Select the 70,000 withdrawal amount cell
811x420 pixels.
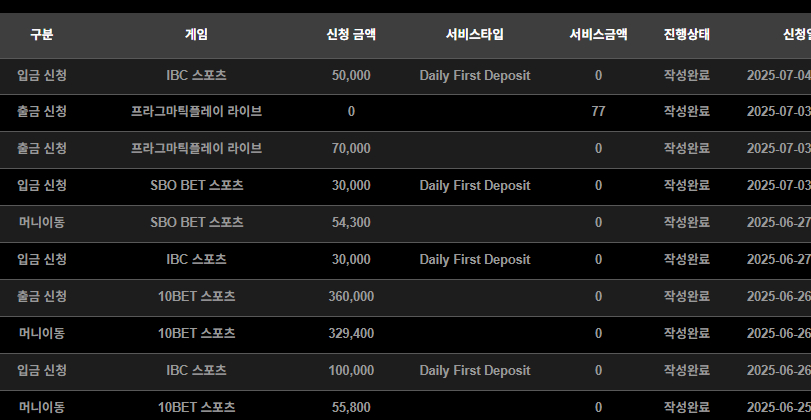[351, 148]
